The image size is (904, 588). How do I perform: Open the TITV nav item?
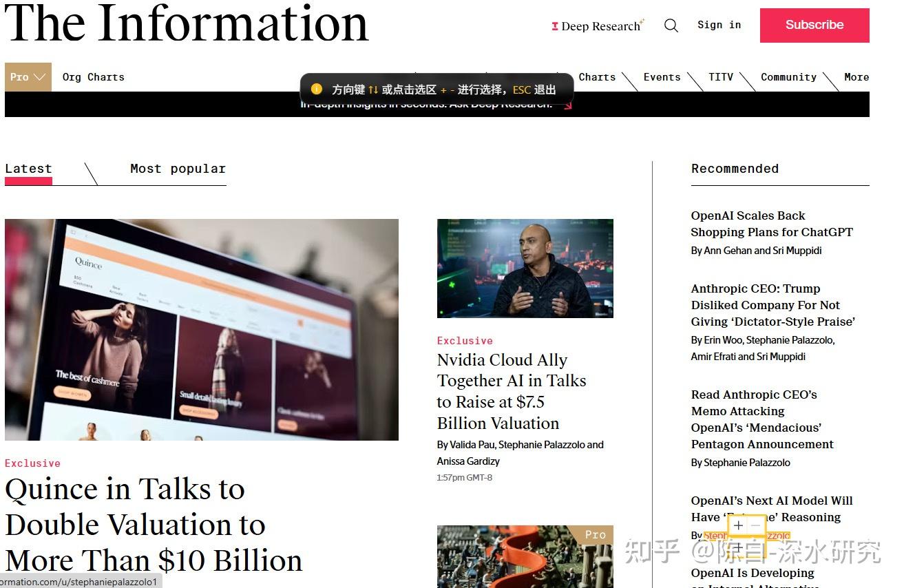[721, 77]
